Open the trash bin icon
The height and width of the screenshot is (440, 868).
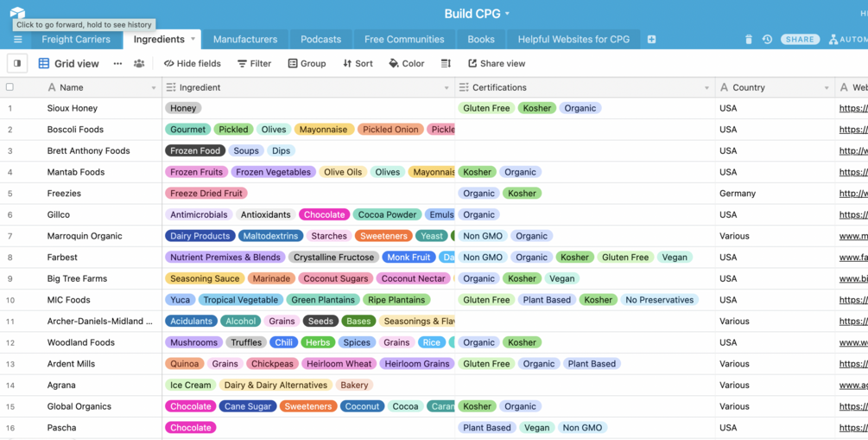tap(749, 40)
